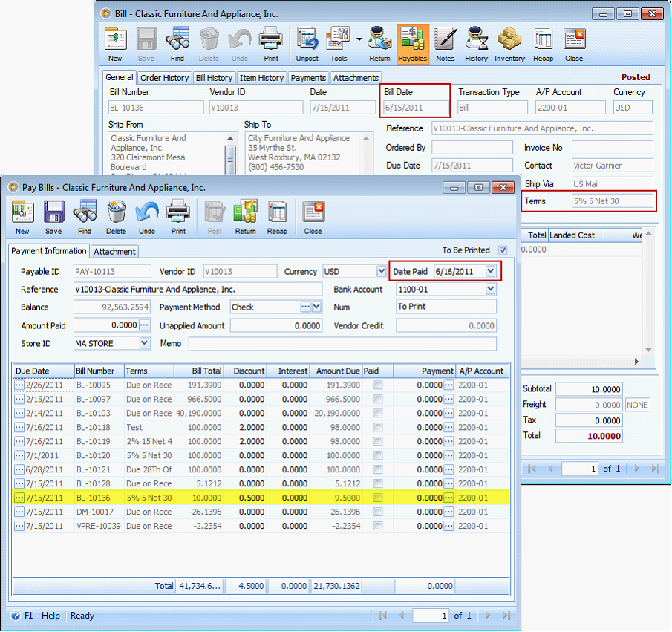Open Attachment tab in Pay Bills window
The image size is (672, 632).
(114, 251)
